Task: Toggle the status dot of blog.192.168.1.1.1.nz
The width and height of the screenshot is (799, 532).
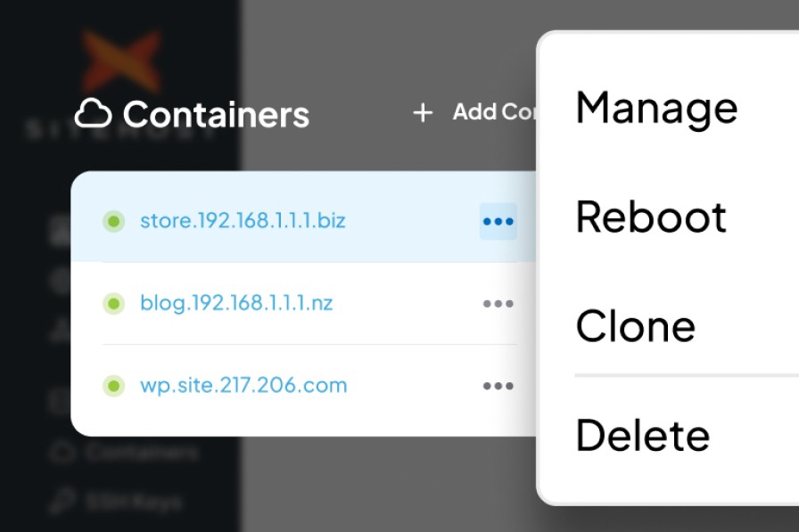Action: [x=113, y=303]
